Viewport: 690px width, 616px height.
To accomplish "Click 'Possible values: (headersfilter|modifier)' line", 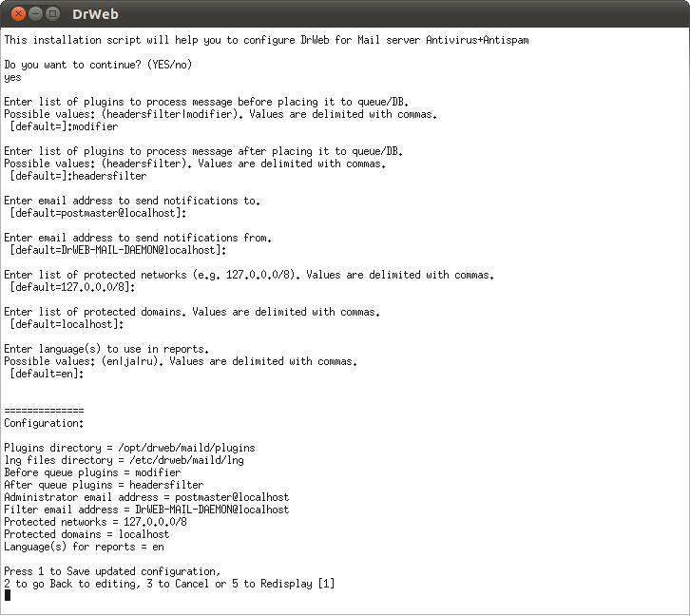I will pos(220,114).
